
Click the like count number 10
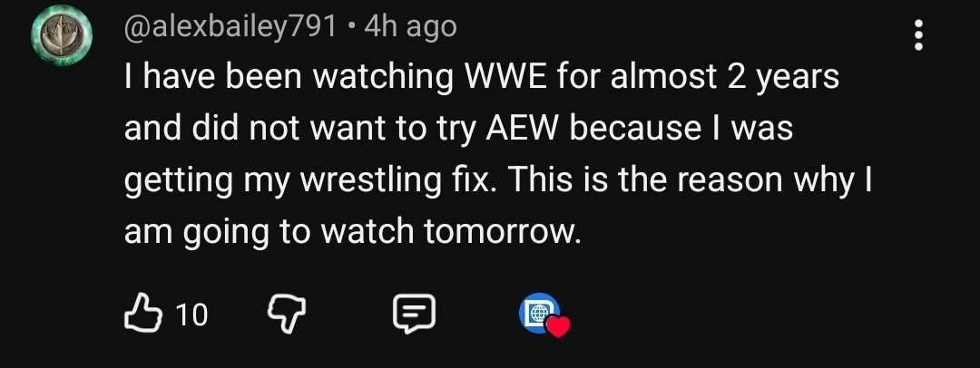[x=191, y=315]
